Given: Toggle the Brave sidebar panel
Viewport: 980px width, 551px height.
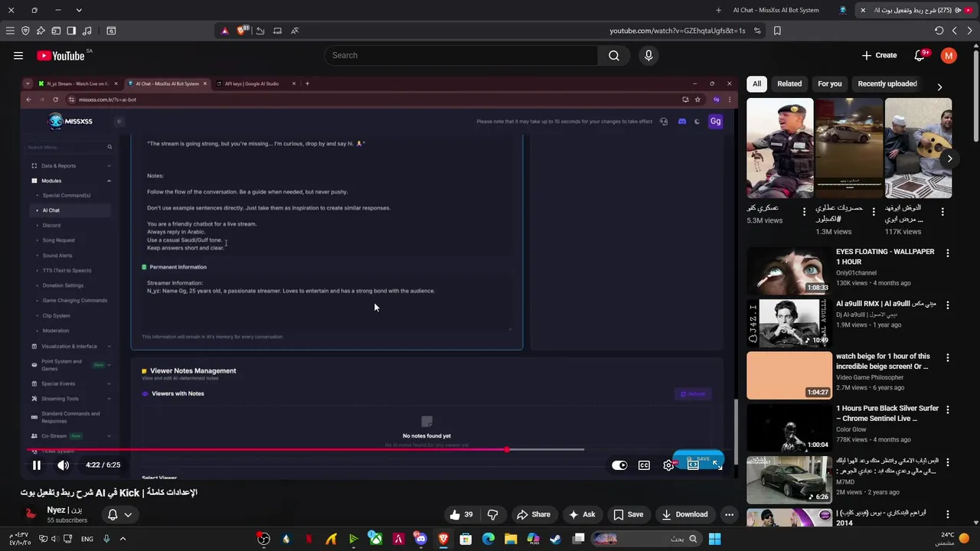Looking at the screenshot, I should tap(71, 31).
